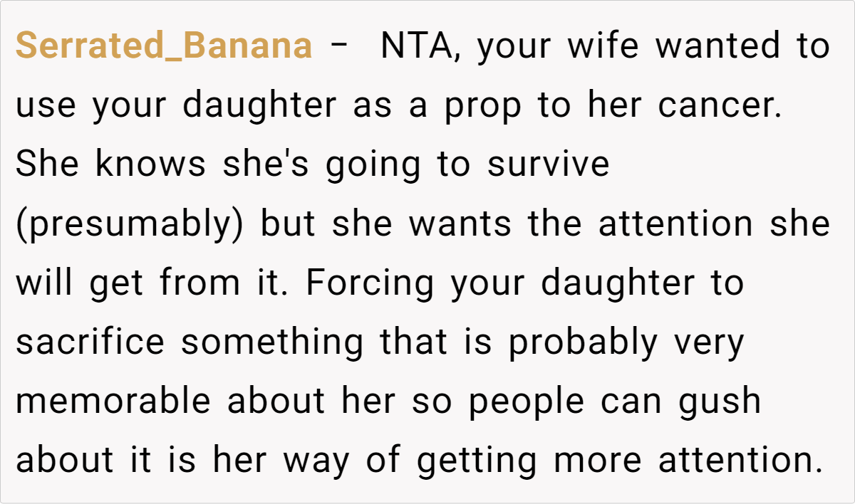Click the word "wife" in first line
Image resolution: width=855 pixels, height=504 pixels.
click(x=609, y=46)
